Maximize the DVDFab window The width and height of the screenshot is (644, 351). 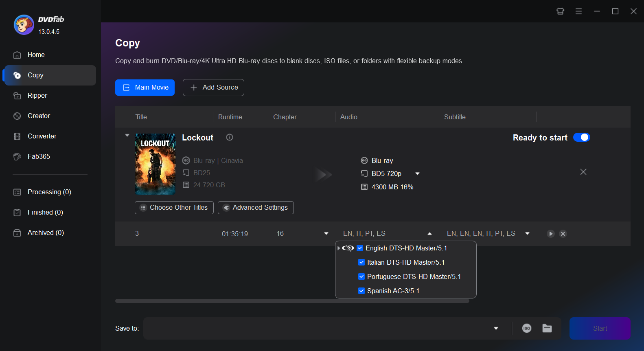tap(615, 11)
